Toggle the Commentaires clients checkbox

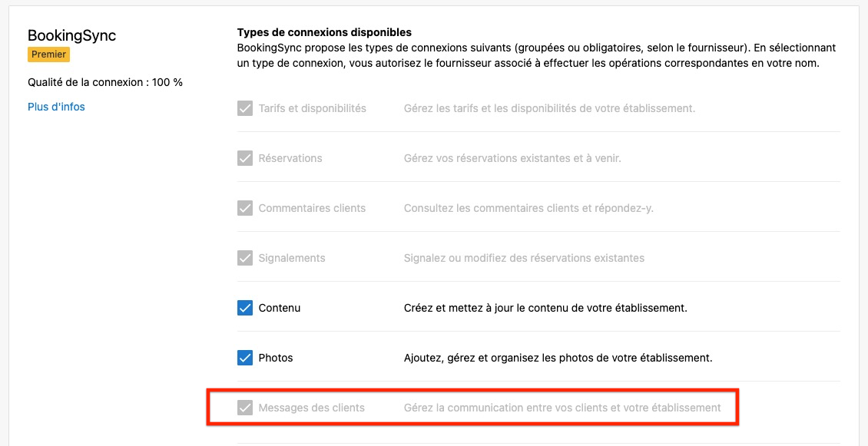click(245, 208)
